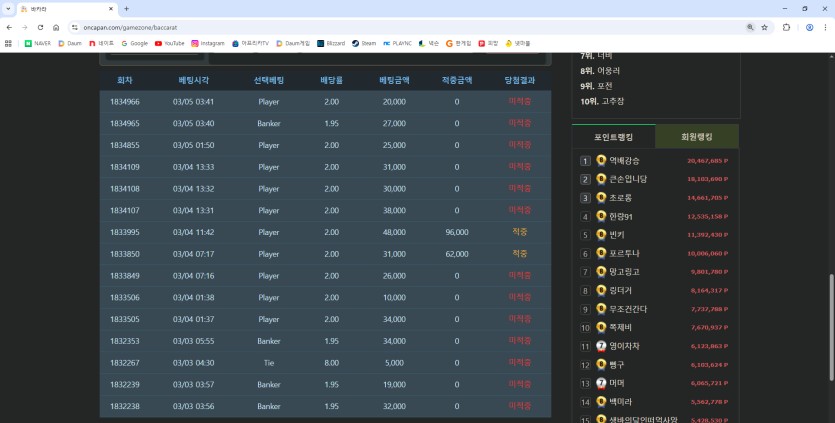The height and width of the screenshot is (423, 835).
Task: Open the apps grid in bookmarks bar
Action: [x=9, y=43]
